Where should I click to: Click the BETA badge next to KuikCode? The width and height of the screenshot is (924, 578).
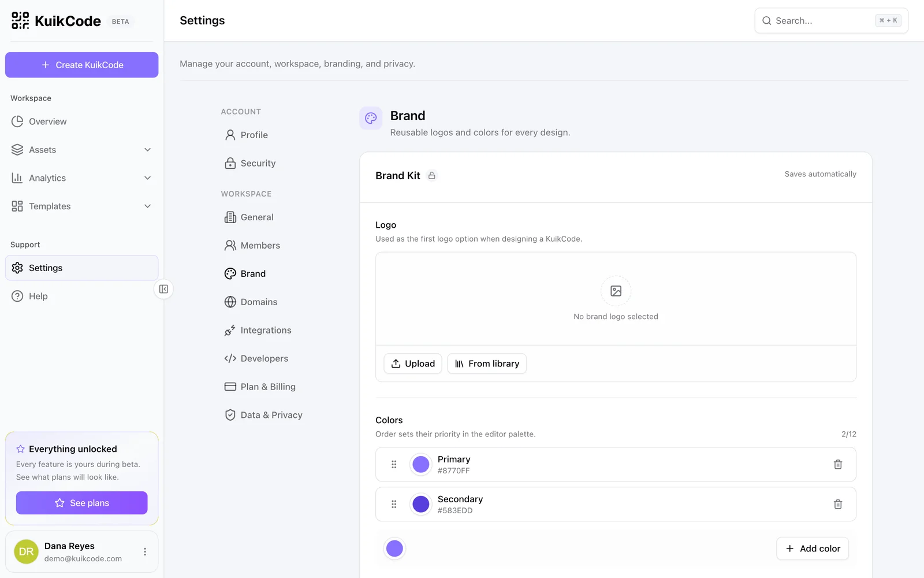(121, 21)
